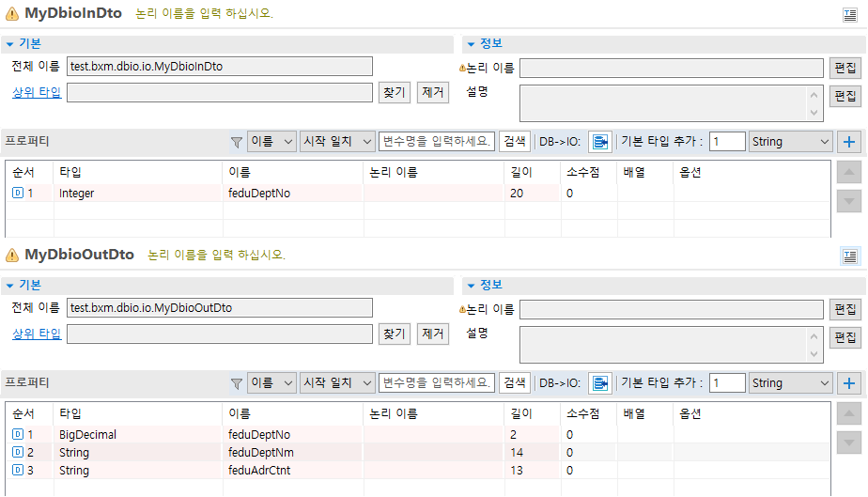This screenshot has height=497, width=868.
Task: Select the BigDecimal type cell
Action: (138, 434)
